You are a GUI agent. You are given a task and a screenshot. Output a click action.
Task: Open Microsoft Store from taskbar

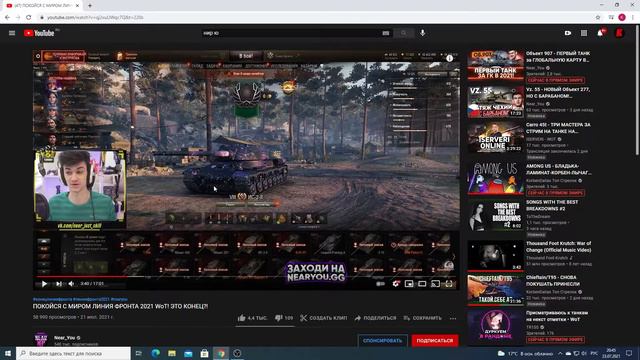204,353
